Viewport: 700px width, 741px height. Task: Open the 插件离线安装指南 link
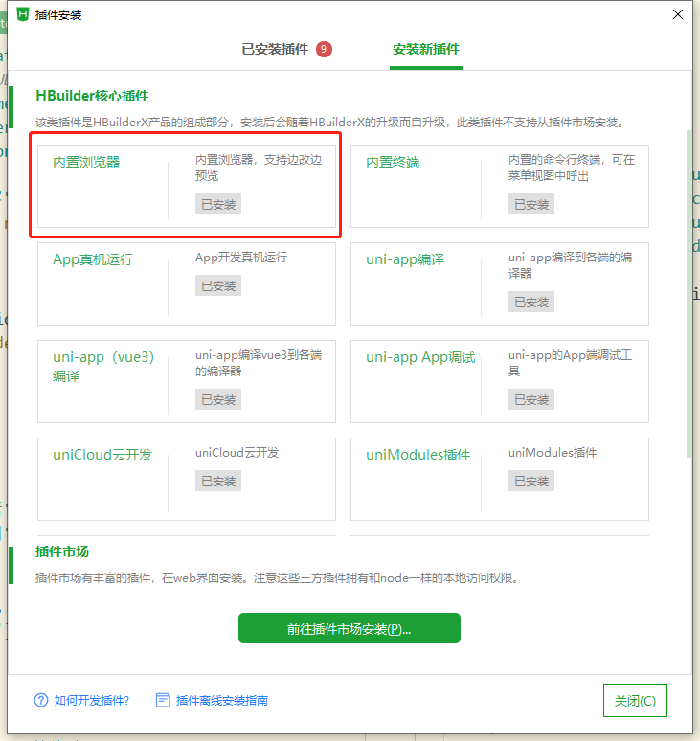(x=221, y=700)
